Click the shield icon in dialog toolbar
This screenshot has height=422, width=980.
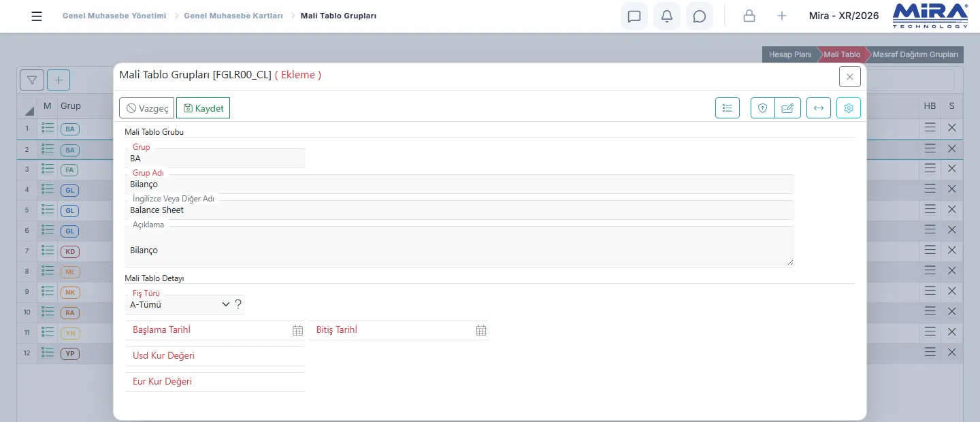coord(763,108)
